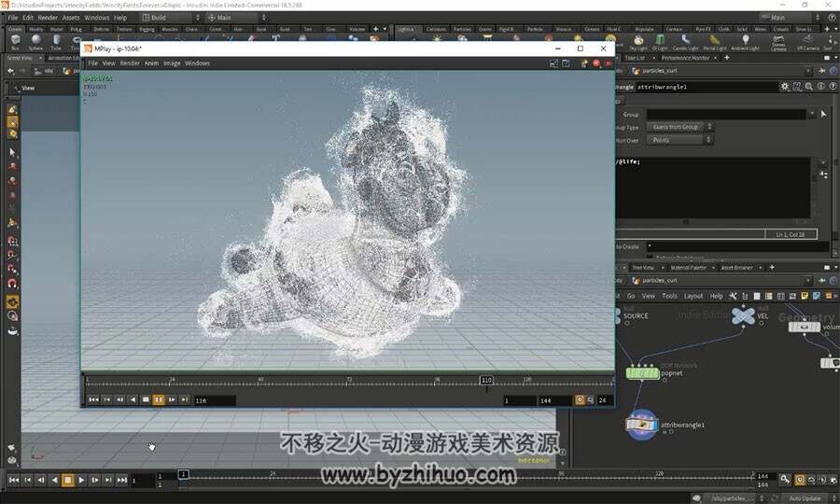Toggle MPlay loop mode button
This screenshot has width=840, height=504.
tap(591, 399)
